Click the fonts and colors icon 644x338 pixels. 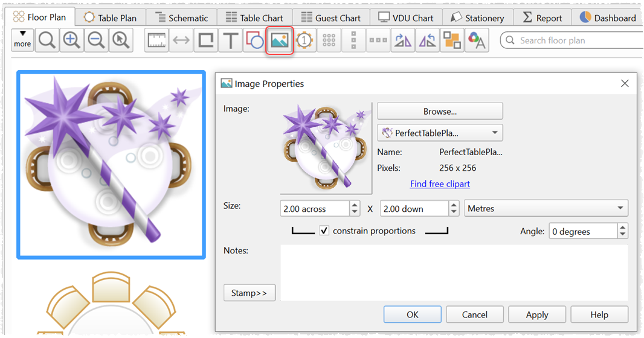pos(477,40)
